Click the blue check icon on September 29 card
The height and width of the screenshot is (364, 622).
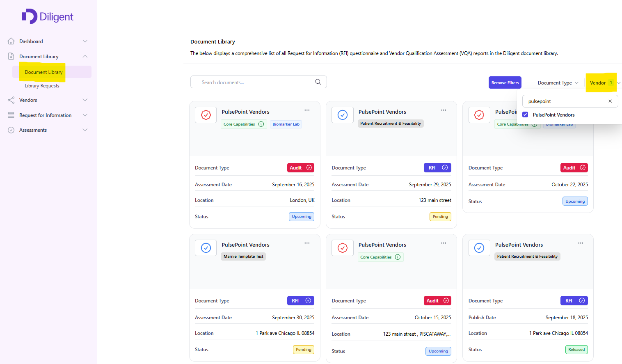343,115
